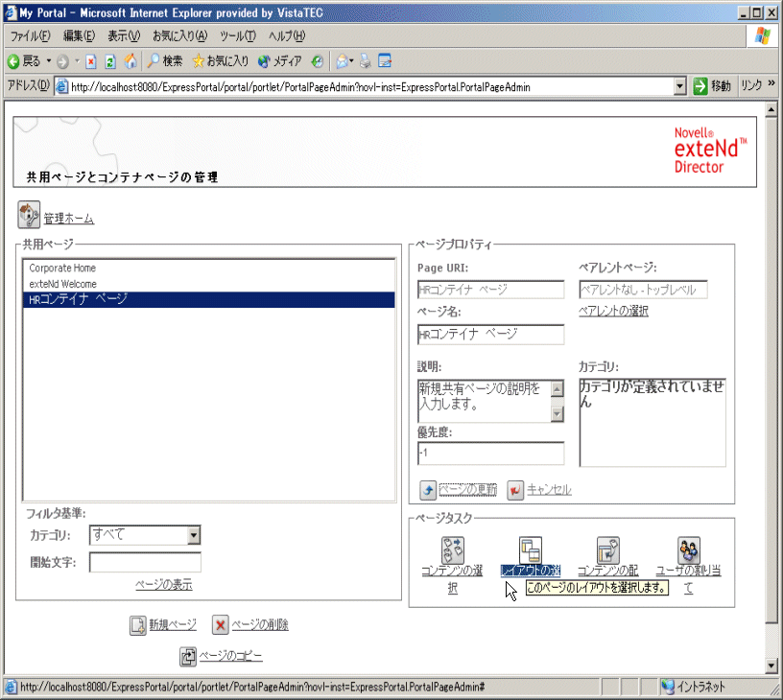Click the ページの更新 link text
Screen dimensions: 783x700
[468, 489]
